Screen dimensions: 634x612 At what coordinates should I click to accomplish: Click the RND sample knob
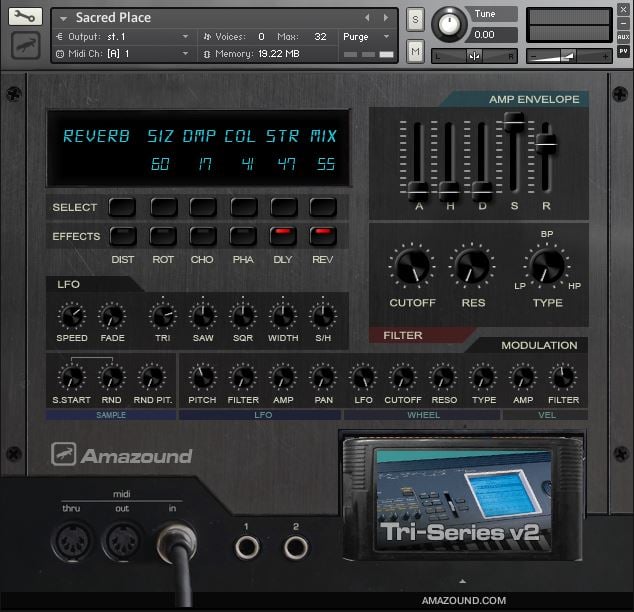click(x=112, y=378)
